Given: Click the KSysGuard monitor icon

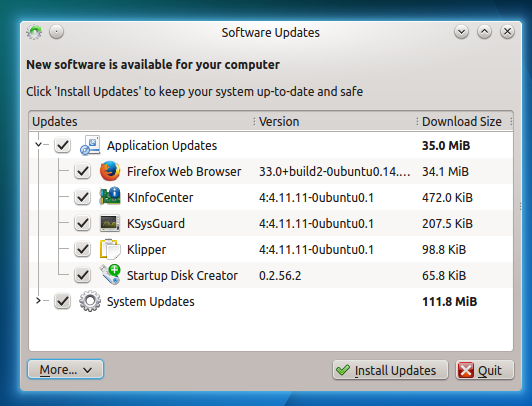Looking at the screenshot, I should [110, 223].
